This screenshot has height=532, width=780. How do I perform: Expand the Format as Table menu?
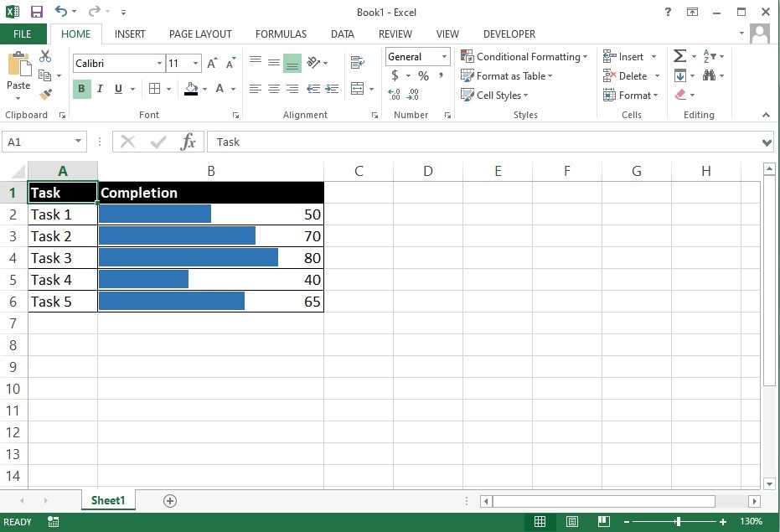(x=507, y=75)
